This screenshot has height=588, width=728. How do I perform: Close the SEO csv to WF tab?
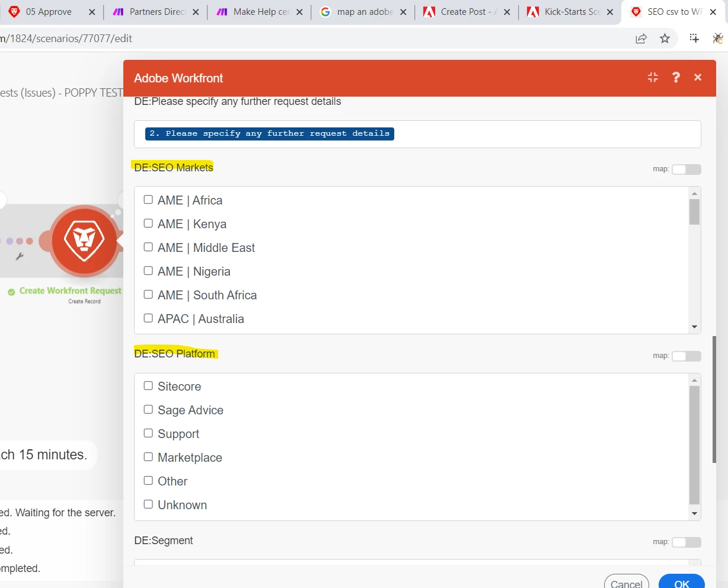pyautogui.click(x=713, y=12)
